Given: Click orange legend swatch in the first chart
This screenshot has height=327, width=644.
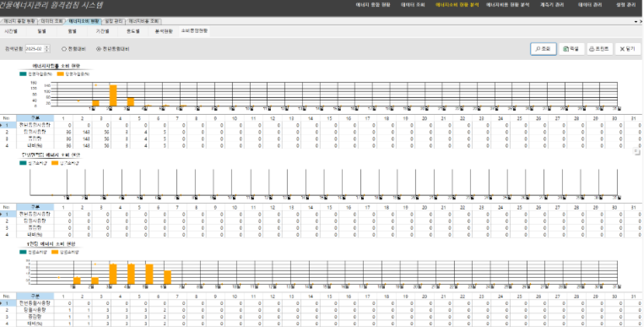Looking at the screenshot, I should click(x=61, y=74).
